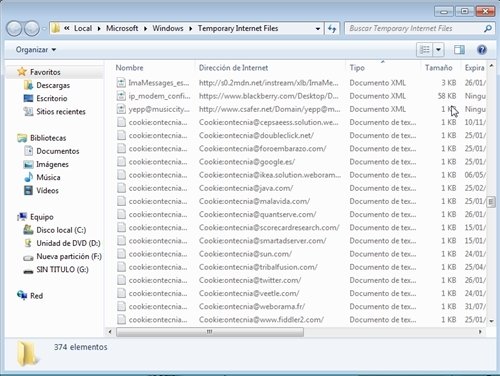The image size is (500, 376).
Task: Select Cookie:ontecnia@tribalfusion.com/ row
Action: [301, 267]
